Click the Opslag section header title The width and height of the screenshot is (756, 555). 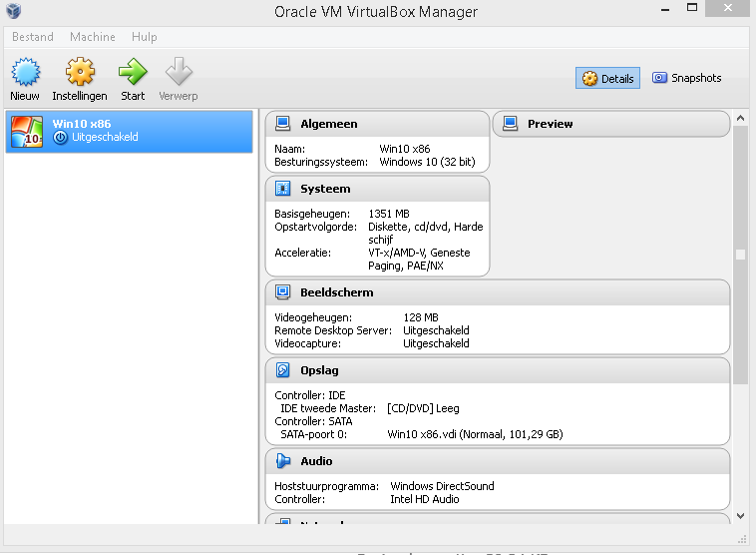[319, 370]
